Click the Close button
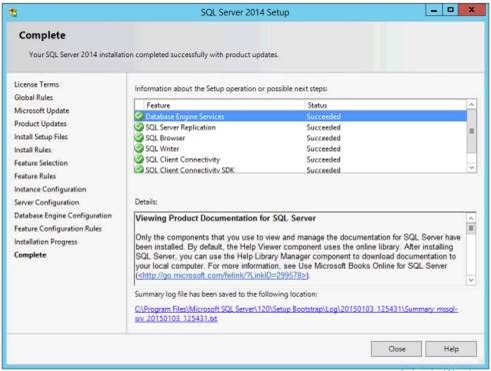Image resolution: width=491 pixels, height=371 pixels. click(x=396, y=349)
